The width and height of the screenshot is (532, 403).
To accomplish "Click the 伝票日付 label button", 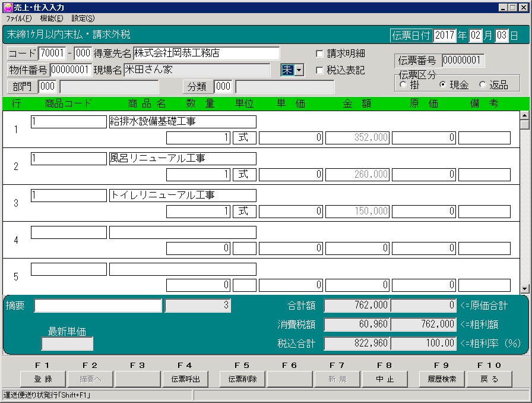I will point(411,35).
